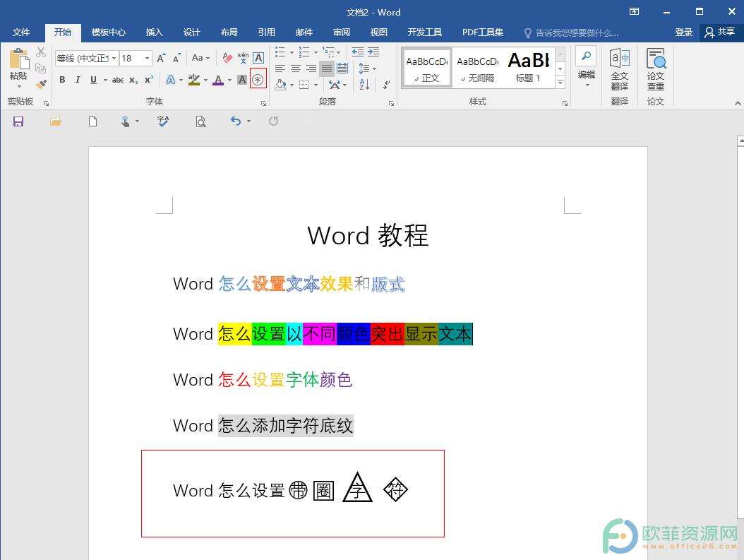Clear all formatting with the eraser icon
Image resolution: width=744 pixels, height=560 pixels.
coord(227,58)
